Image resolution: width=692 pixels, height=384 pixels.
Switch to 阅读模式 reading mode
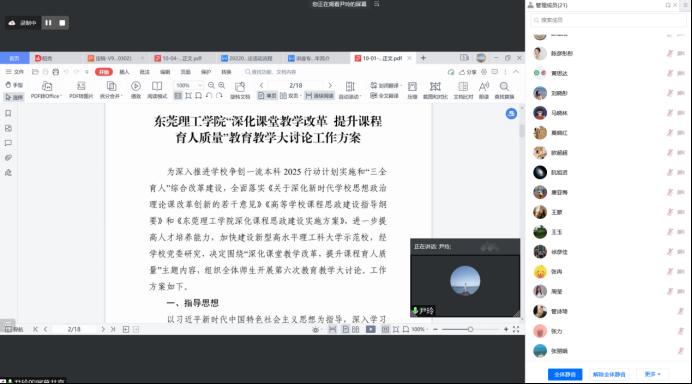click(x=157, y=90)
